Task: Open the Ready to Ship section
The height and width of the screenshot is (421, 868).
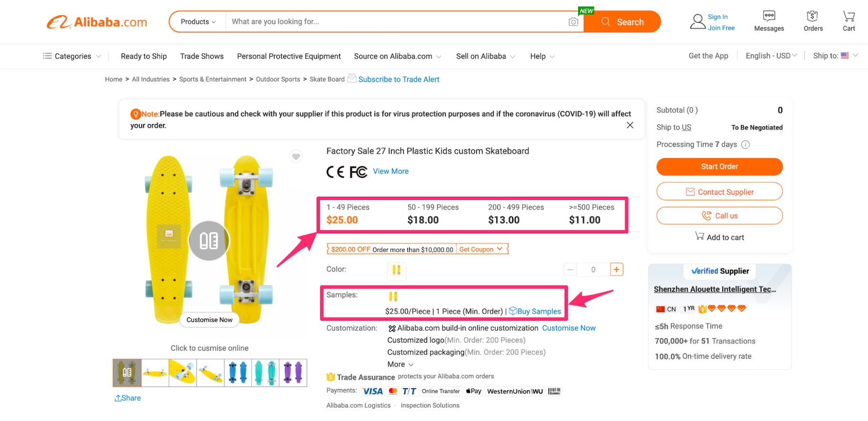Action: click(x=143, y=56)
